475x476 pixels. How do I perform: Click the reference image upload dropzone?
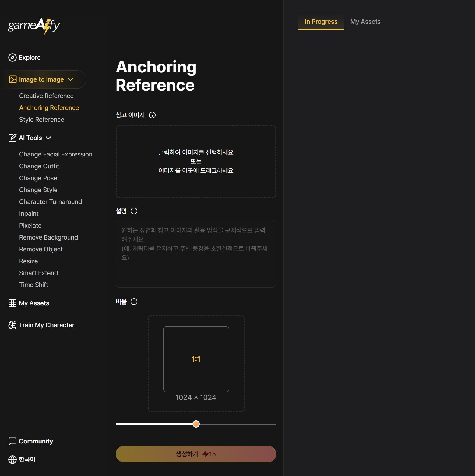coord(196,162)
